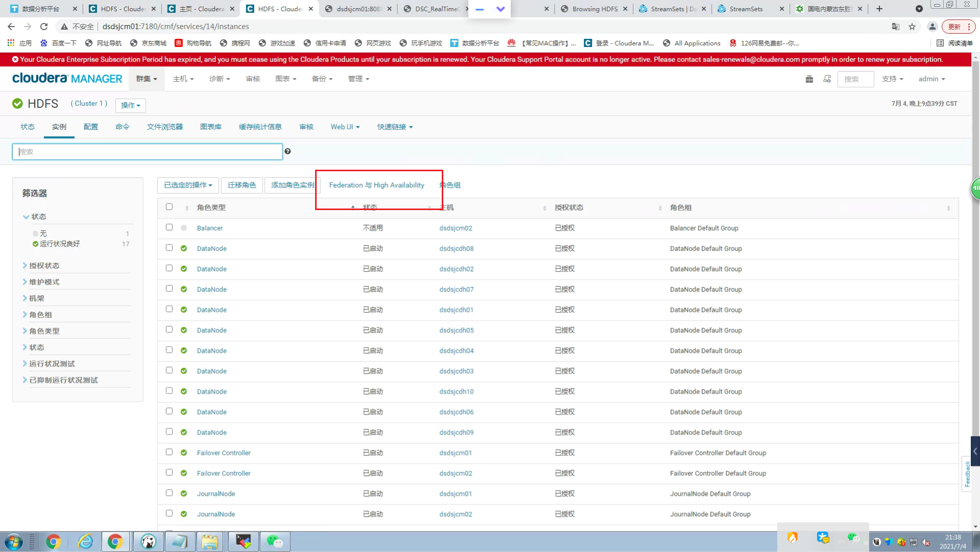Viewport: 980px width, 552px height.
Task: Click the 迁移角色 button
Action: click(x=242, y=185)
